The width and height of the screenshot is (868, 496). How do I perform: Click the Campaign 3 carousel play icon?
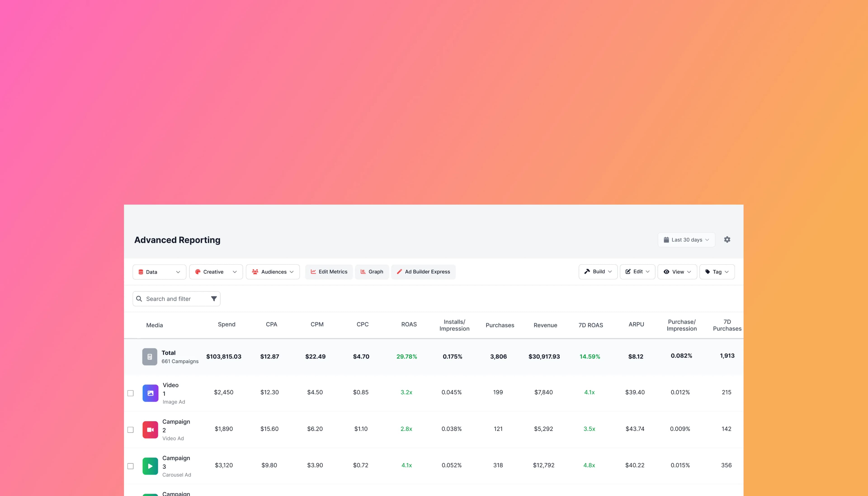tap(150, 466)
